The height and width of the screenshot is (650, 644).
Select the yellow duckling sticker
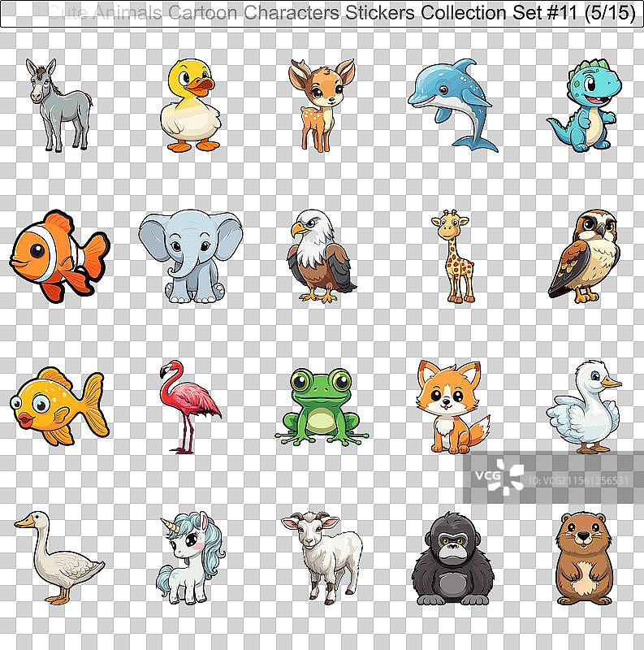(x=189, y=106)
